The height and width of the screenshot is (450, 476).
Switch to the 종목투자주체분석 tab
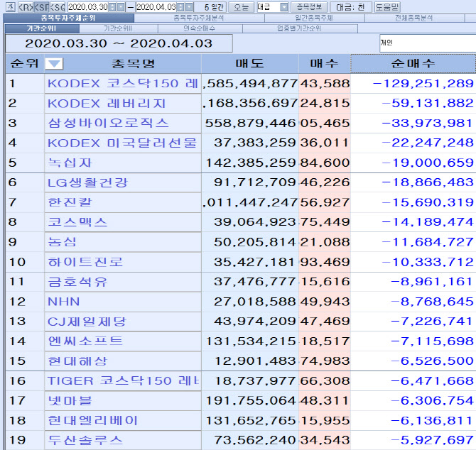click(199, 18)
